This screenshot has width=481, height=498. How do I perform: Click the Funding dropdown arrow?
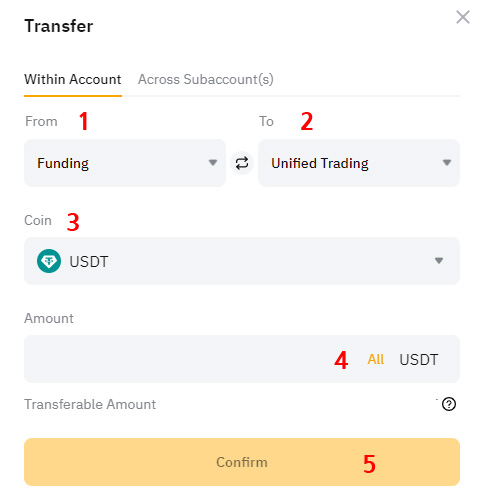pos(213,163)
